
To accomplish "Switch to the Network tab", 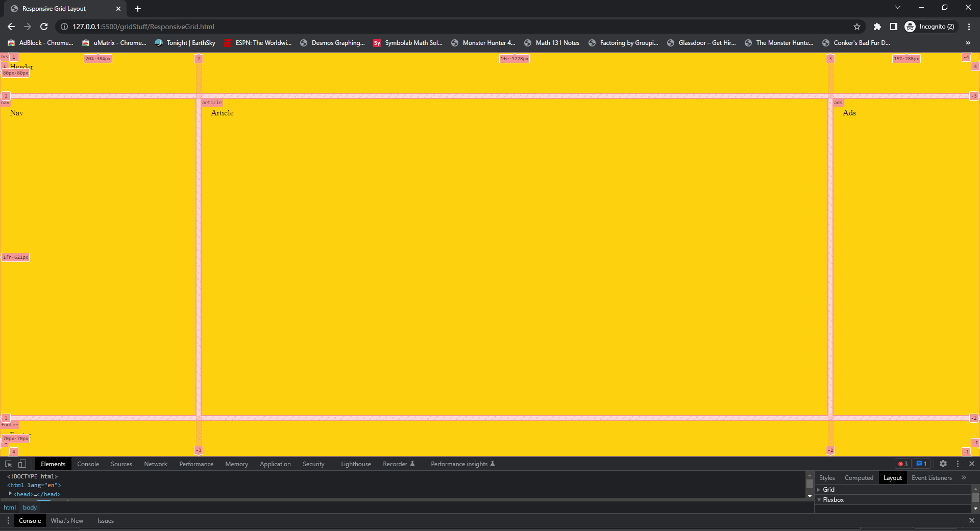I will pyautogui.click(x=156, y=464).
